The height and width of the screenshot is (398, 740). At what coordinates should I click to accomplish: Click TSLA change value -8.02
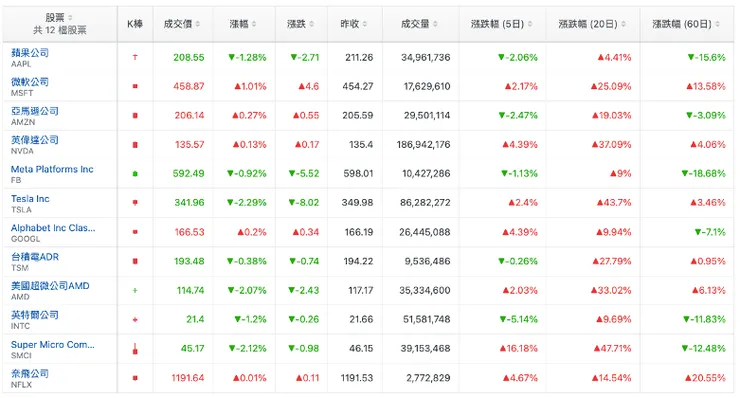point(304,203)
